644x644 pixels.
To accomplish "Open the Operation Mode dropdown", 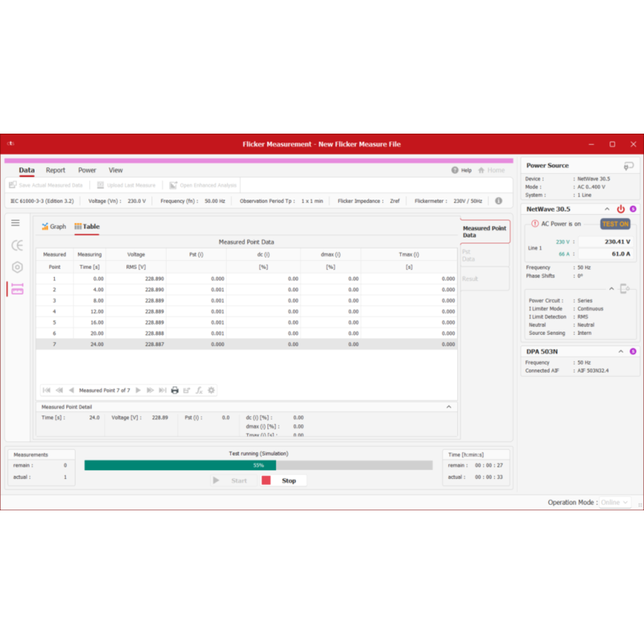I will pos(615,502).
